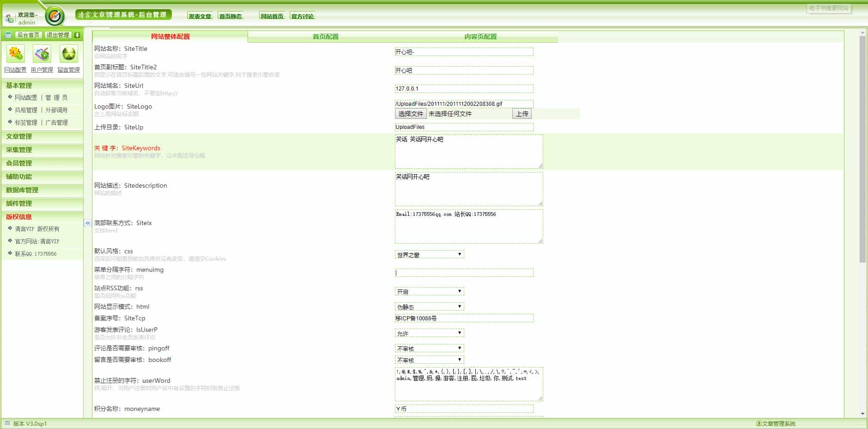This screenshot has height=429, width=868.
Task: Open the 风格管理 sidebar link
Action: pos(26,110)
